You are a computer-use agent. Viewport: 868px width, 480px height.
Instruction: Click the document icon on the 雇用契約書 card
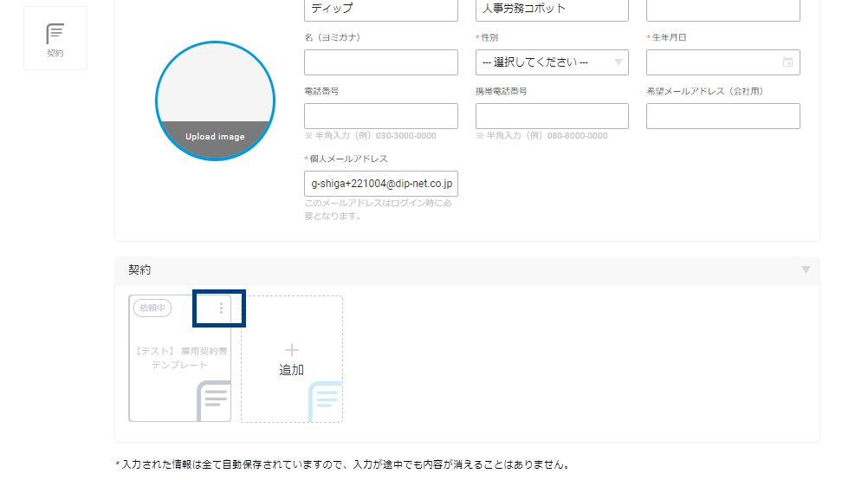tap(214, 401)
